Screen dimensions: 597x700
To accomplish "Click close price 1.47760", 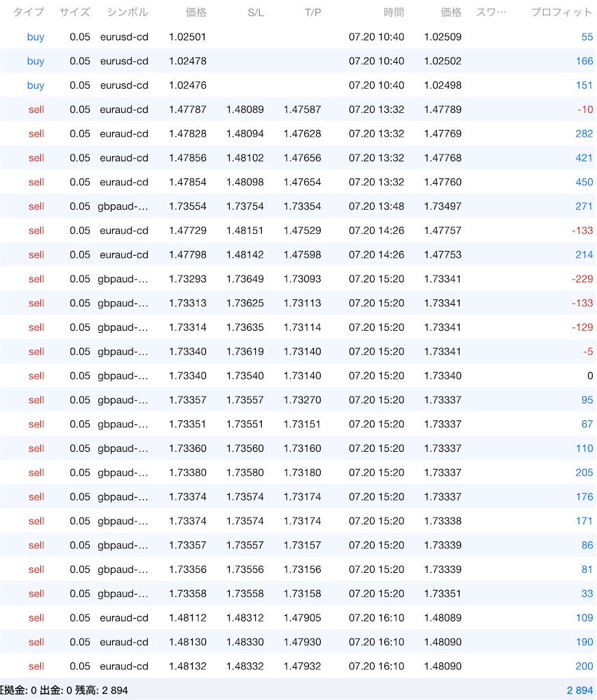I will [x=442, y=182].
